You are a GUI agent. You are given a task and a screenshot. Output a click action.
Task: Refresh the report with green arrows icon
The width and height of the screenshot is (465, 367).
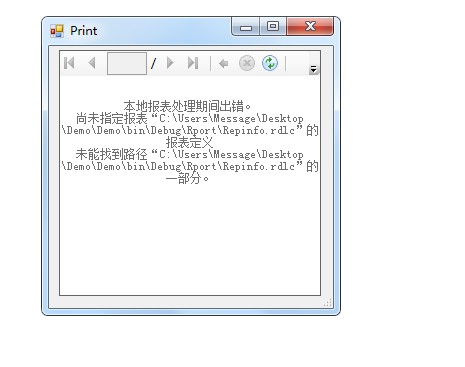[270, 63]
